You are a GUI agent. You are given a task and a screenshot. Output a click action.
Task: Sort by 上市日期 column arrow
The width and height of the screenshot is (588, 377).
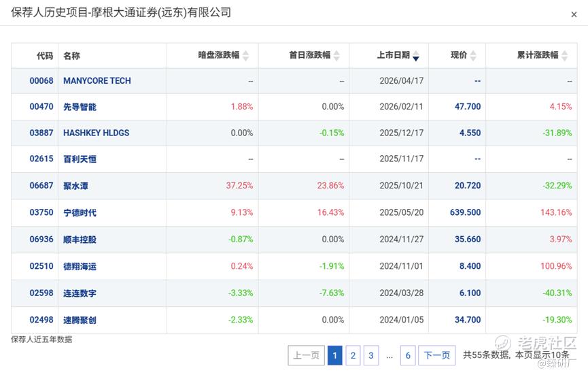[x=416, y=56]
